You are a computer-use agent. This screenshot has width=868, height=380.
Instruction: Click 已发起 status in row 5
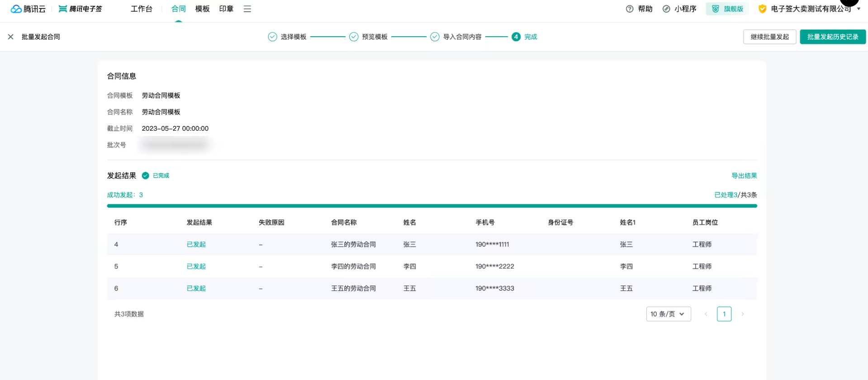pyautogui.click(x=196, y=266)
